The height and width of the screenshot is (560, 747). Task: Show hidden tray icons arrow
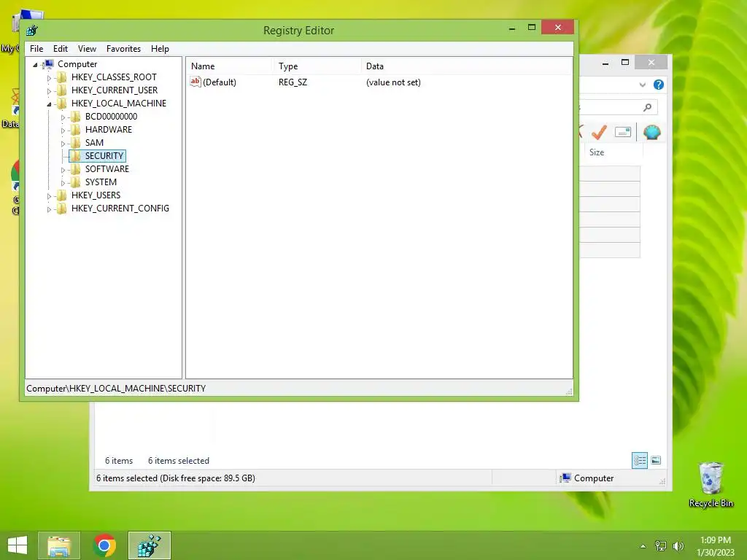pos(643,546)
